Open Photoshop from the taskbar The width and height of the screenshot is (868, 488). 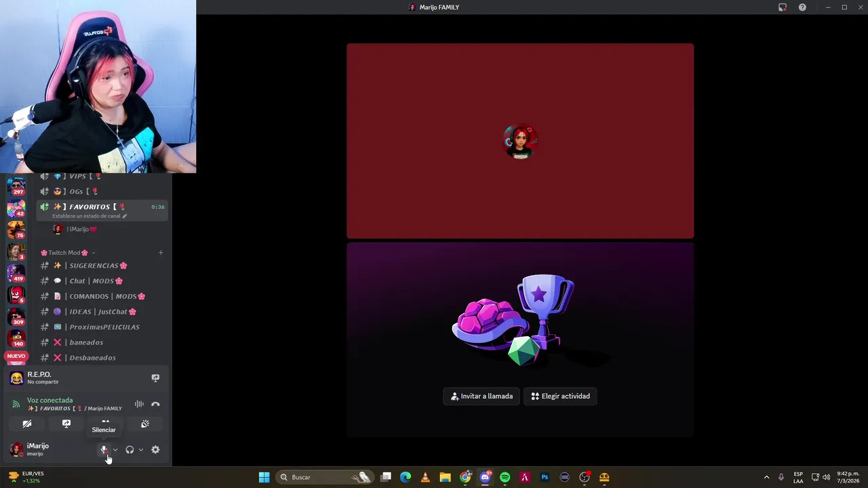545,477
